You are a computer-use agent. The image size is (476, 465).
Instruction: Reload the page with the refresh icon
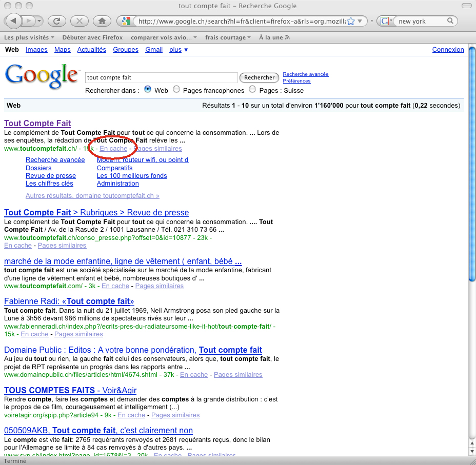click(x=56, y=21)
